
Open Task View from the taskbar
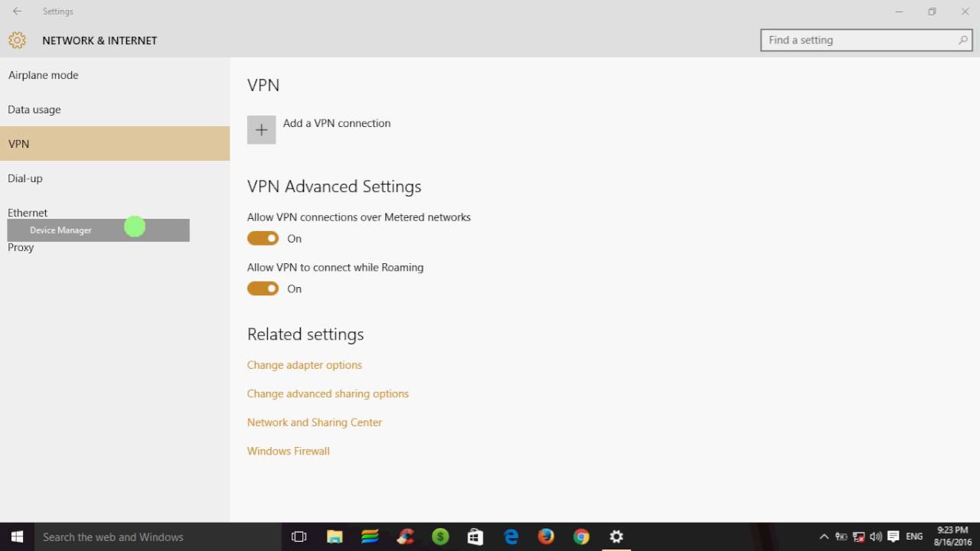299,536
